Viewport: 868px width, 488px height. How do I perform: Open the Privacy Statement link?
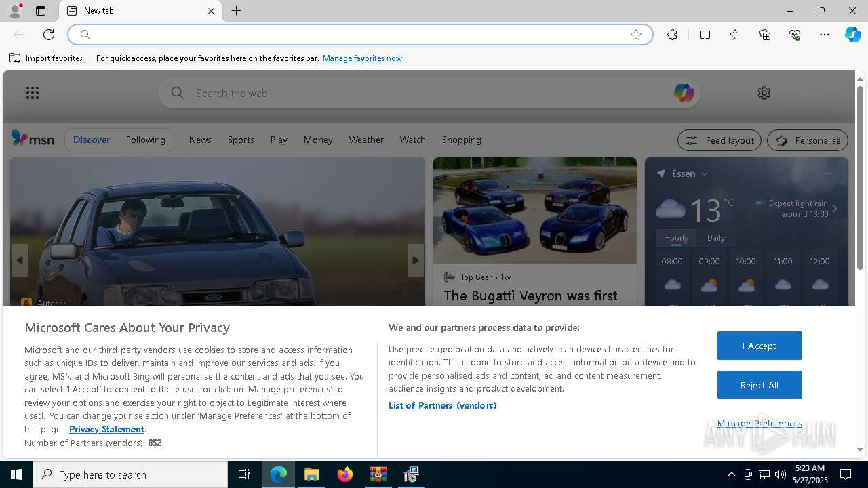(x=106, y=429)
